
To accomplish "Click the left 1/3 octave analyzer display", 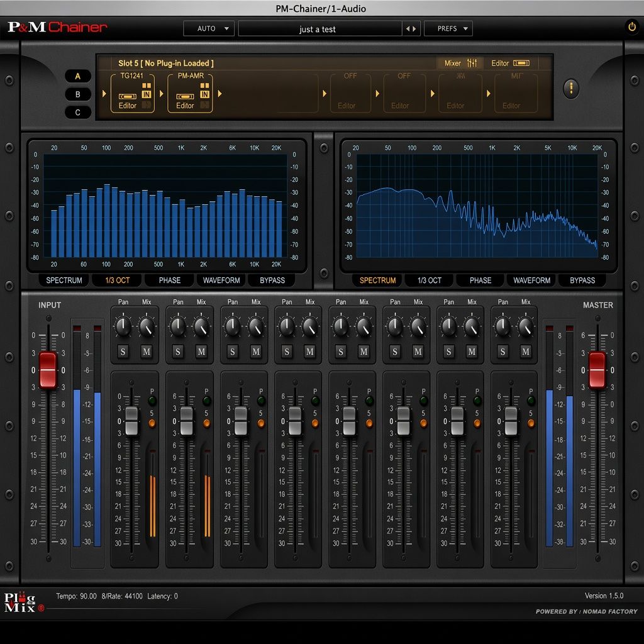I will coord(166,206).
